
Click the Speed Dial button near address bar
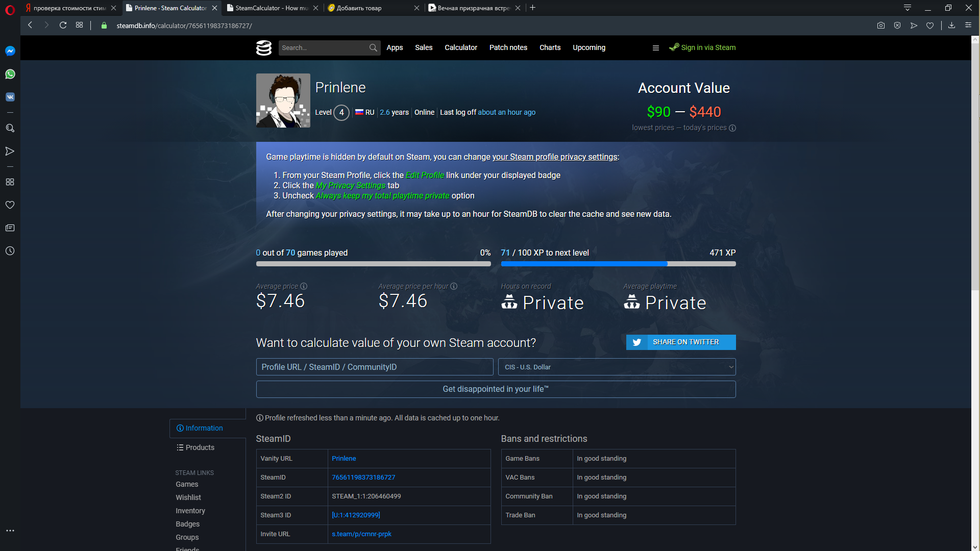[79, 25]
